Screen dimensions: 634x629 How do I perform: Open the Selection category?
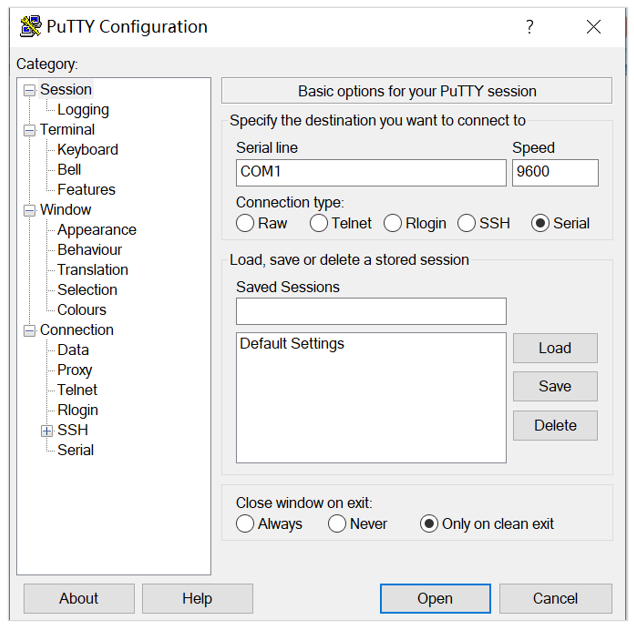[x=87, y=289]
